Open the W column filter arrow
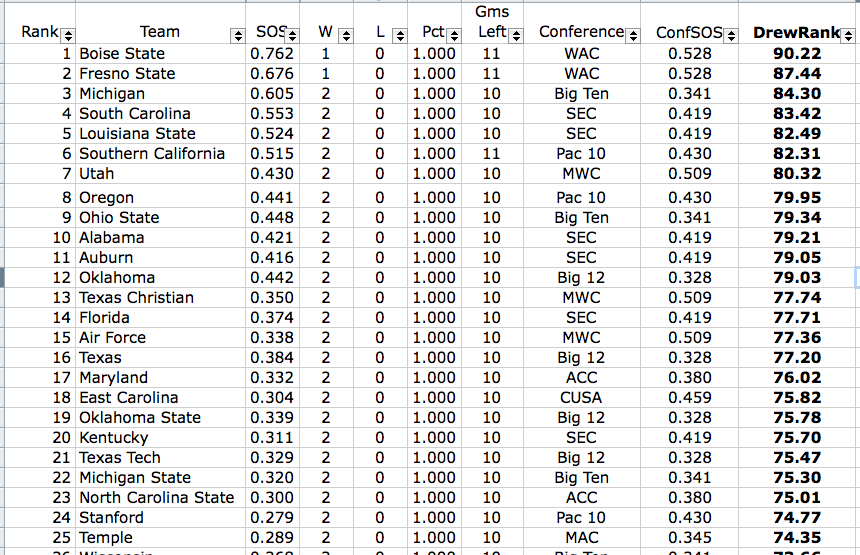 pos(346,36)
